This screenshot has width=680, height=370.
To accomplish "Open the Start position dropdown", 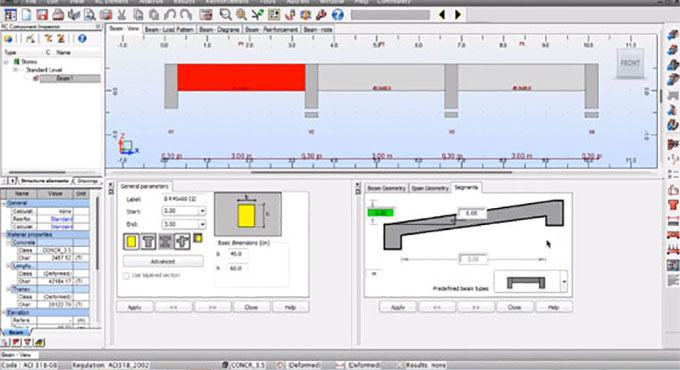I will [202, 211].
